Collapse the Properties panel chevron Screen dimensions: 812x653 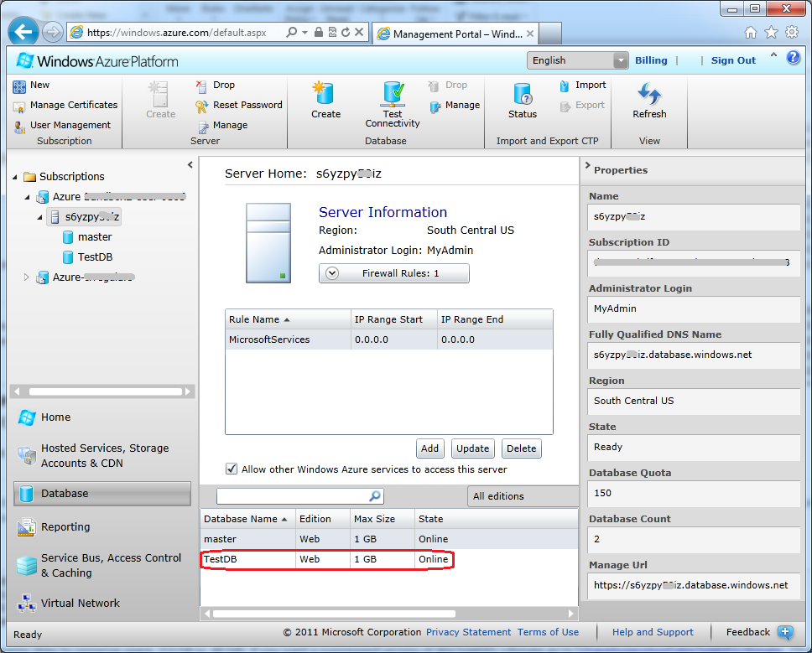tap(588, 166)
